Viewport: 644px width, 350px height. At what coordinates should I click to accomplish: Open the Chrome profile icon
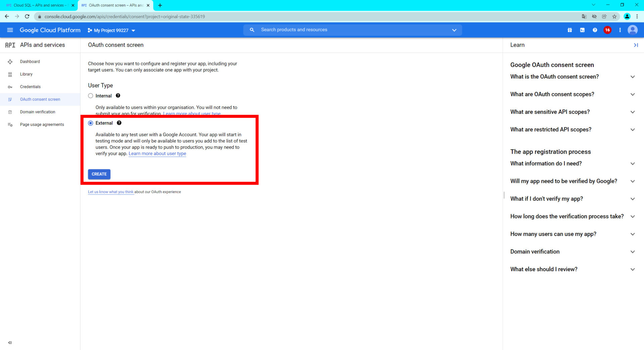pos(627,16)
